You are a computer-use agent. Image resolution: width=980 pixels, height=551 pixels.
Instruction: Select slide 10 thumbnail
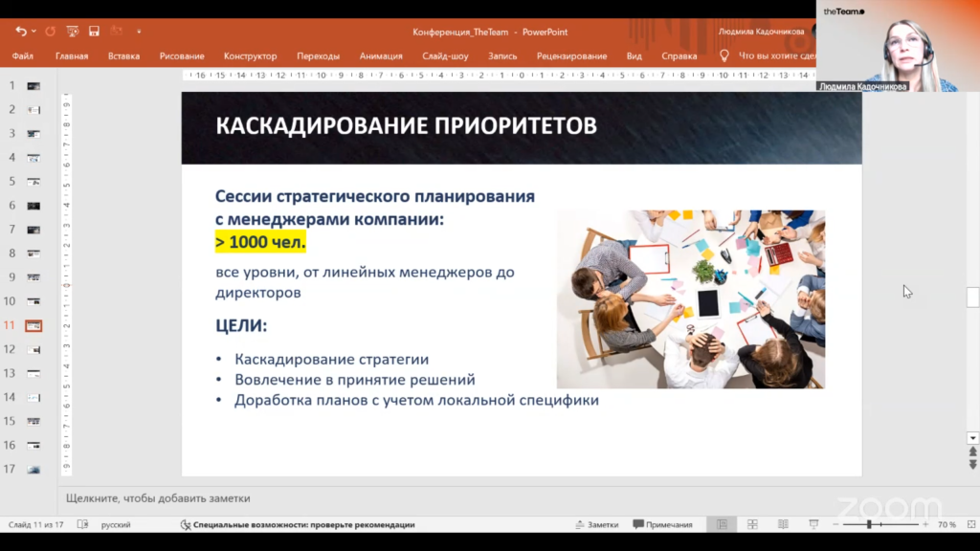tap(33, 301)
